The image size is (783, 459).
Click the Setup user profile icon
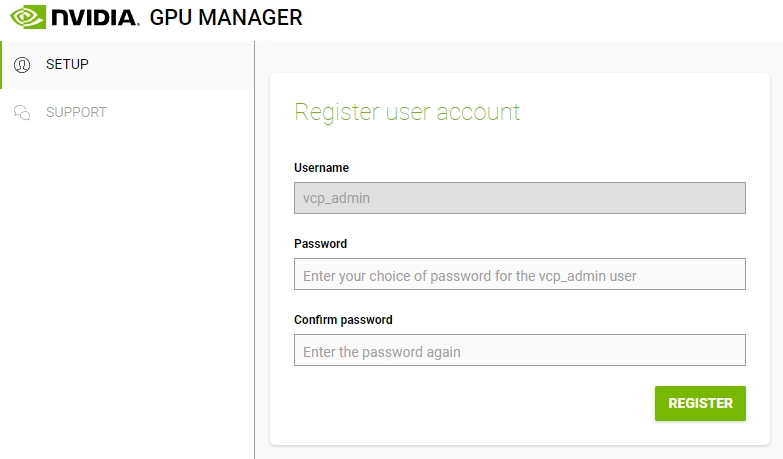[22, 64]
